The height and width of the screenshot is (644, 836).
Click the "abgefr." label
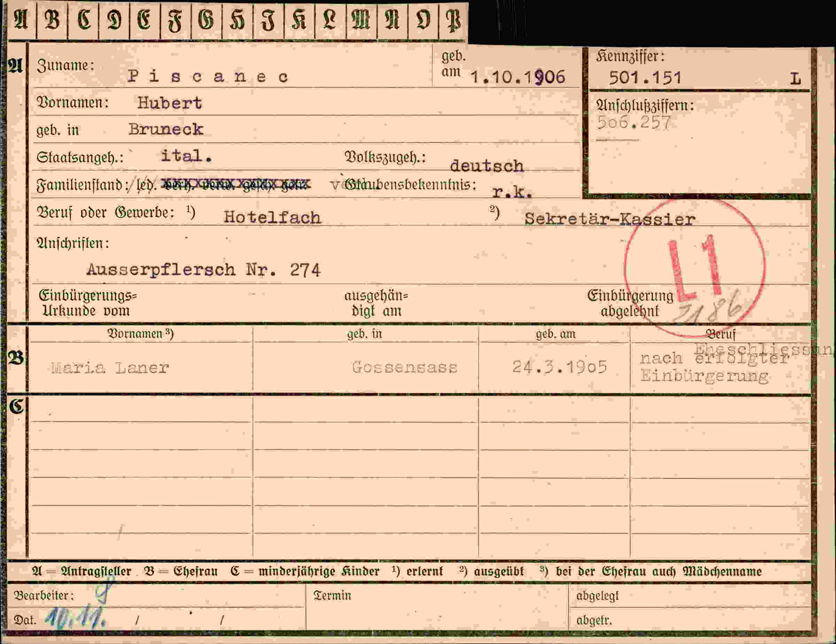tap(594, 620)
